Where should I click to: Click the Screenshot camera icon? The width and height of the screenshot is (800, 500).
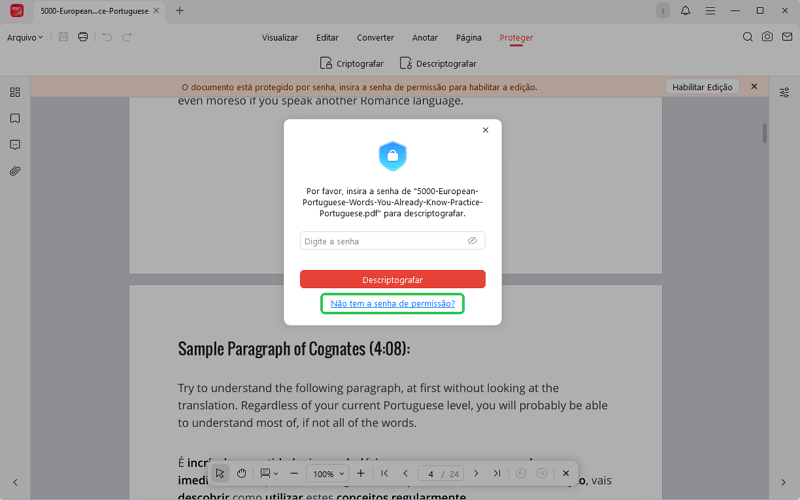(x=767, y=37)
